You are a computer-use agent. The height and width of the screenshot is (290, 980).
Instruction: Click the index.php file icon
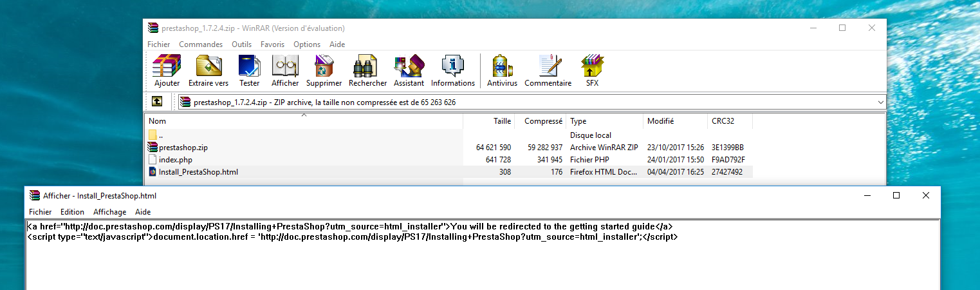coord(153,159)
